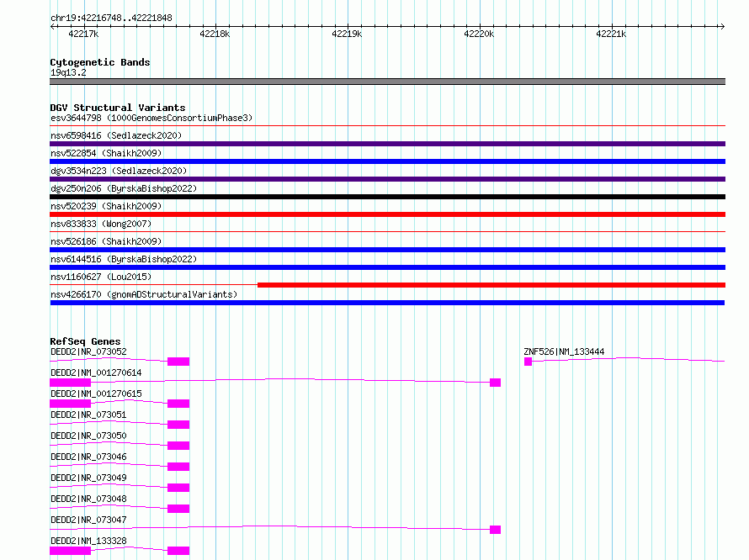Click the chr19:42216748..42221848 coordinate label

tap(111, 18)
